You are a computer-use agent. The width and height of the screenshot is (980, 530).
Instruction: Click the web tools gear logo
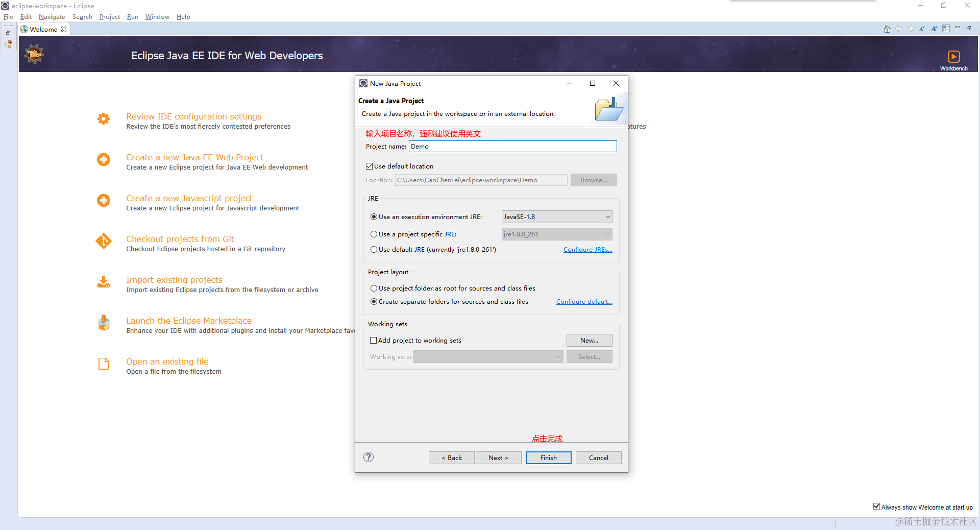point(34,54)
